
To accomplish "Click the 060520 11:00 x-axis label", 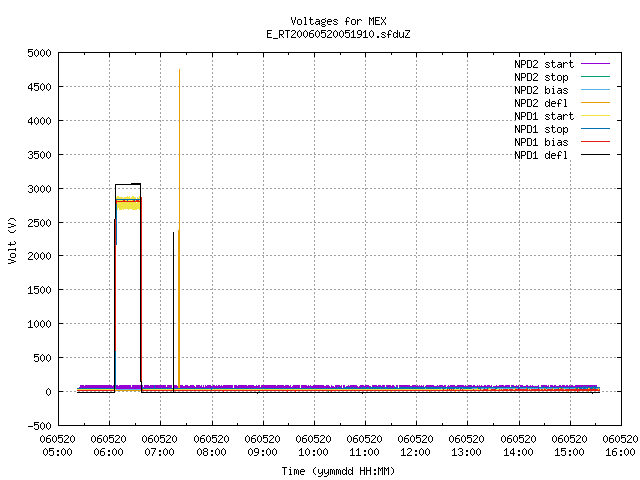I will point(364,445).
